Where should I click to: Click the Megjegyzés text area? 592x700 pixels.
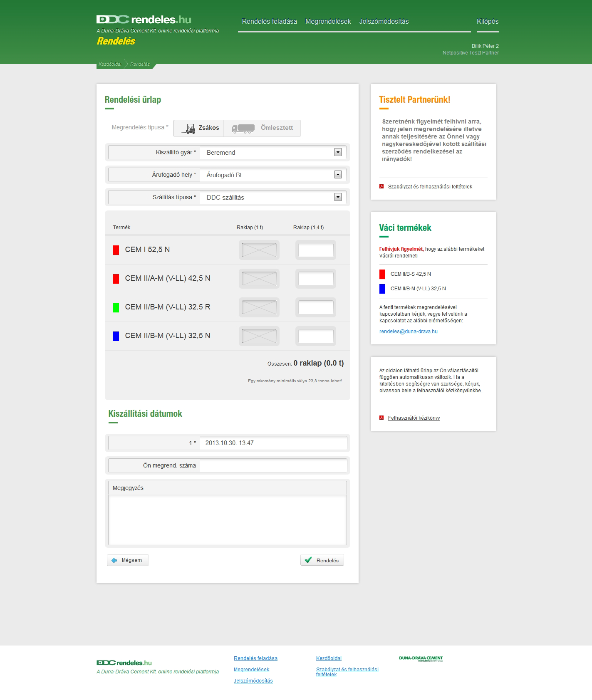pyautogui.click(x=228, y=520)
